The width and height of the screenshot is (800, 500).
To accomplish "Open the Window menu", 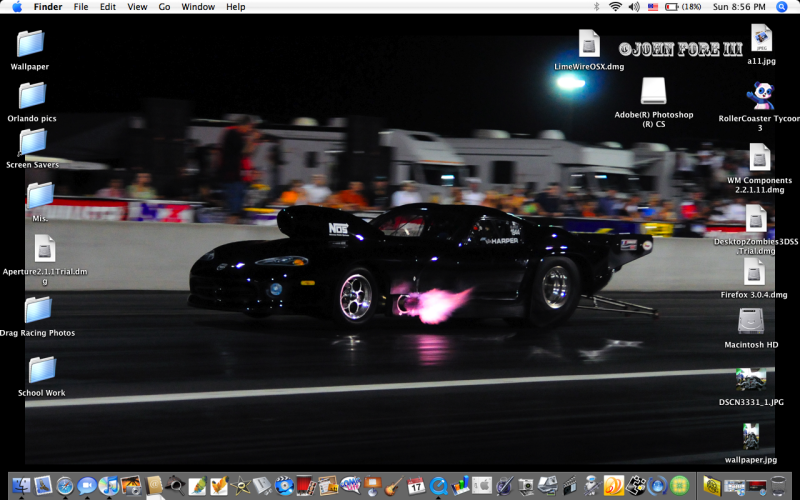I will [x=198, y=7].
